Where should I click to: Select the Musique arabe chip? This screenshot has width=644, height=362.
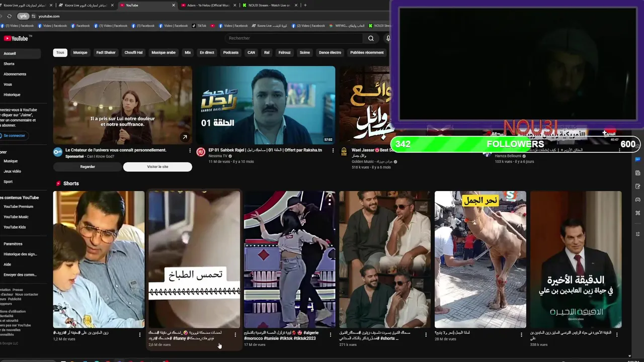(164, 52)
